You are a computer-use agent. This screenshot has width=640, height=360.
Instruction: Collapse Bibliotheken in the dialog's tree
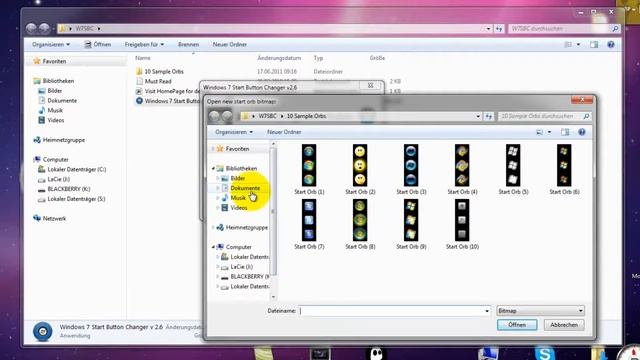click(213, 169)
